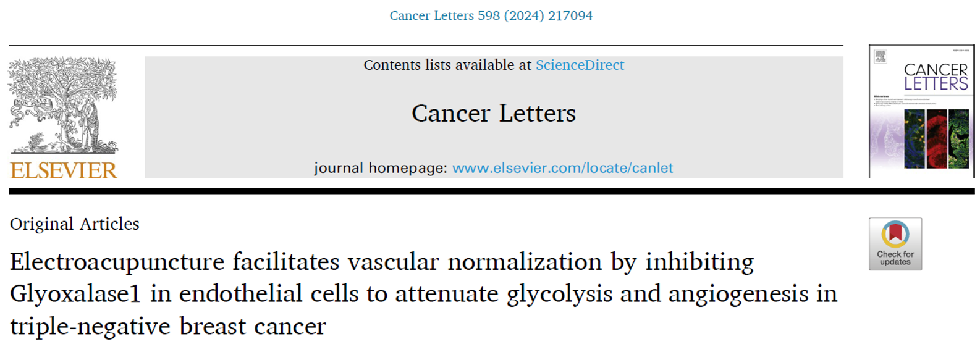
Task: Click the red microscopy image on cover
Action: tap(937, 139)
